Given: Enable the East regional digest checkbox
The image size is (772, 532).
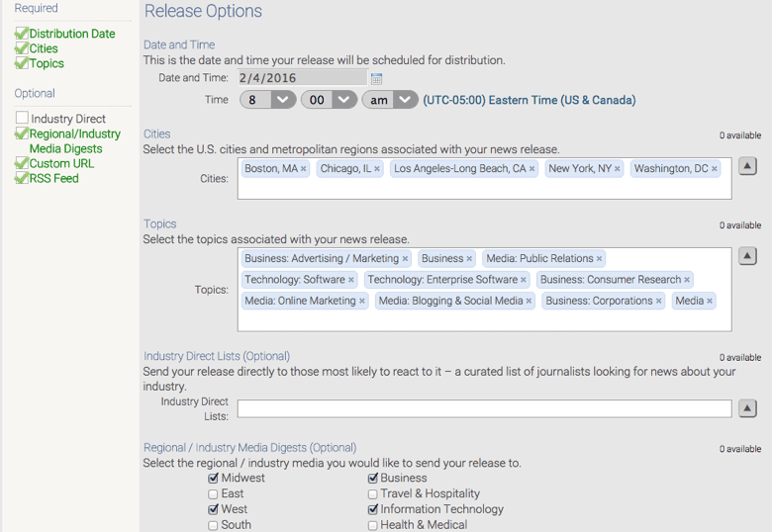Looking at the screenshot, I should pos(214,494).
